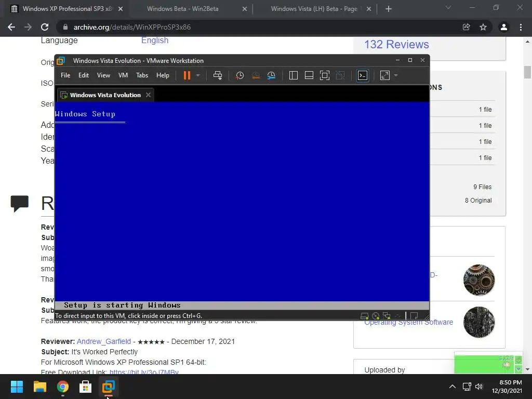The image size is (532, 399).
Task: Open the clock showing 8:50 PM
Action: tap(507, 387)
